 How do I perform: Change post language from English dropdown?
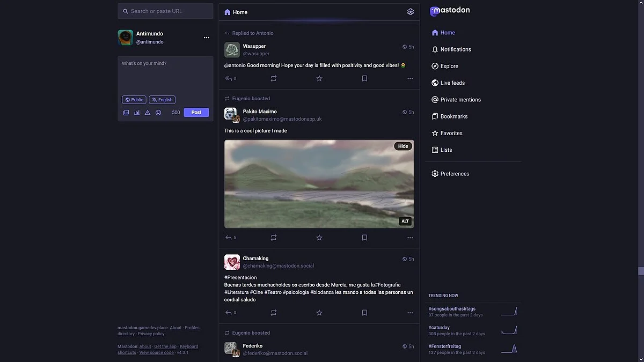point(162,100)
